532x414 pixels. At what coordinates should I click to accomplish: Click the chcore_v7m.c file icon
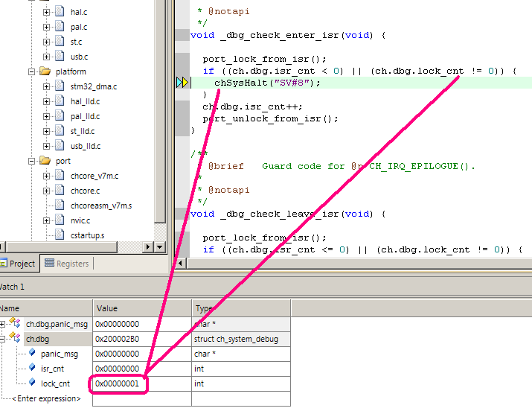60,175
